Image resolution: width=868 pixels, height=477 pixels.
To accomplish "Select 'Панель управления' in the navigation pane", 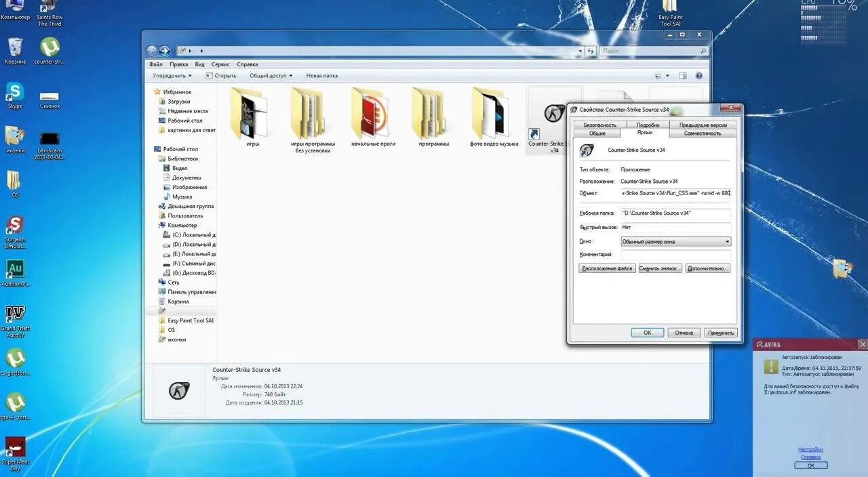I will [186, 292].
